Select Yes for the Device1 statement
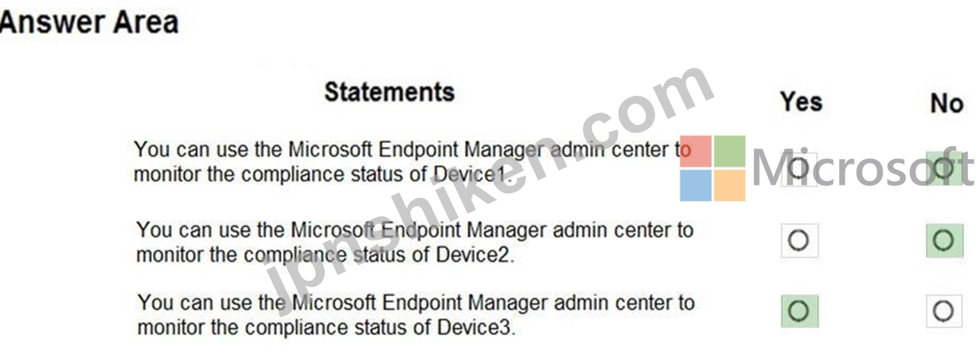 [x=798, y=168]
